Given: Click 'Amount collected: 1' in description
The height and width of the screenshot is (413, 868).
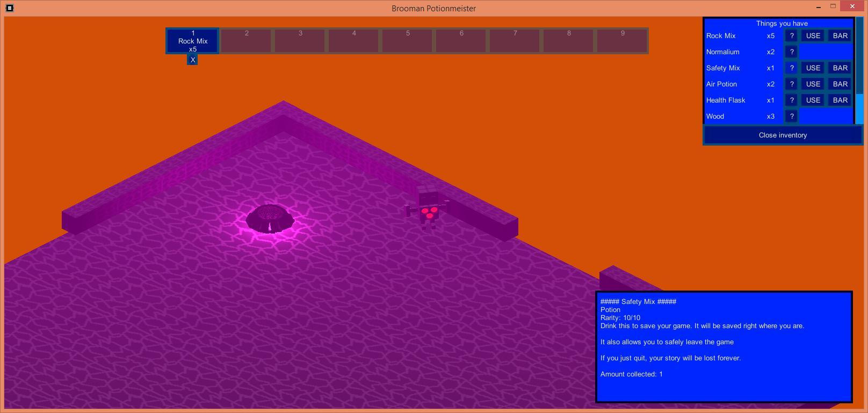Looking at the screenshot, I should coord(631,374).
